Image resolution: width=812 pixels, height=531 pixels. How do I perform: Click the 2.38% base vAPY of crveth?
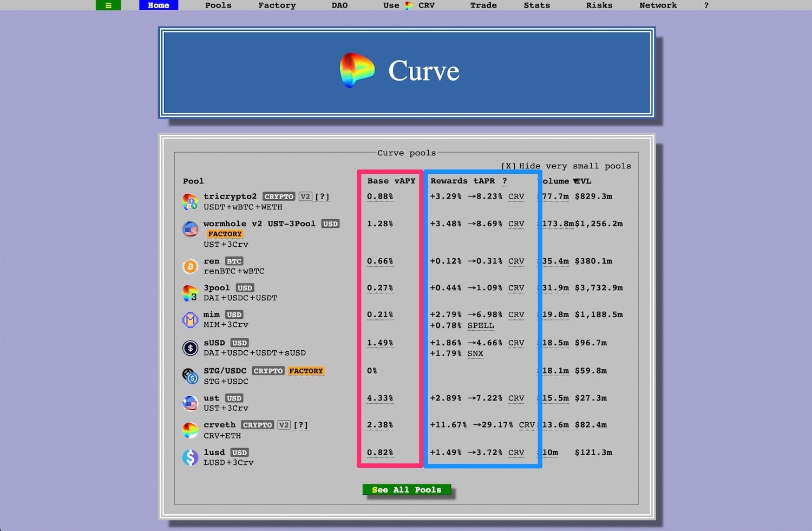[380, 425]
